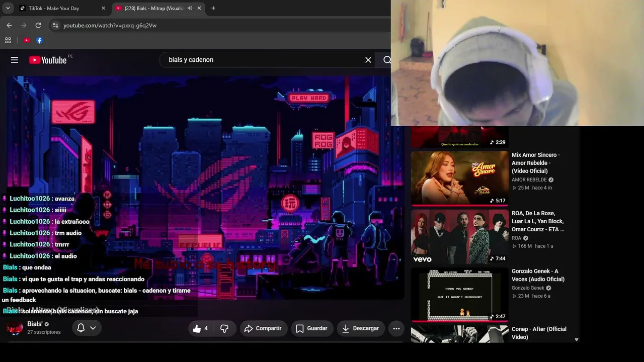The image size is (644, 362).
Task: Click the '23 M hace 6 a' views text
Action: click(x=531, y=296)
